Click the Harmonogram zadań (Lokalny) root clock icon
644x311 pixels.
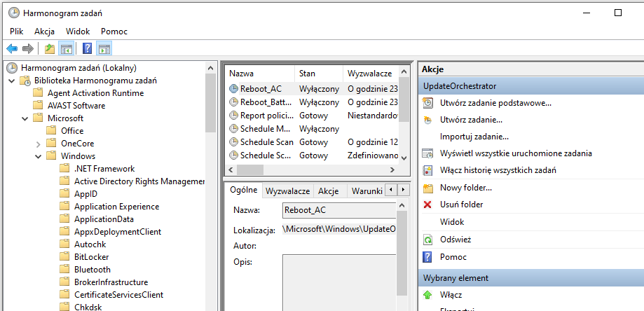click(x=13, y=68)
